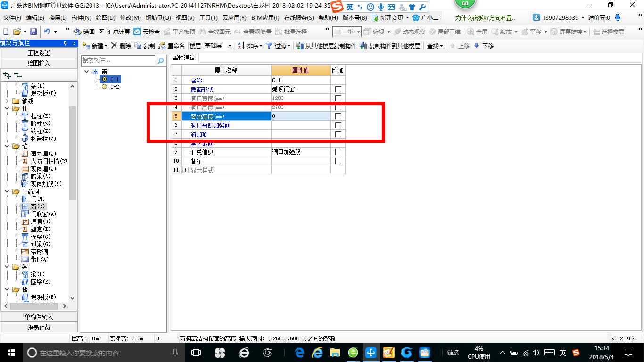Click the 为什么筏板XY方向布置 link
Image resolution: width=644 pixels, height=362 pixels.
[485, 17]
